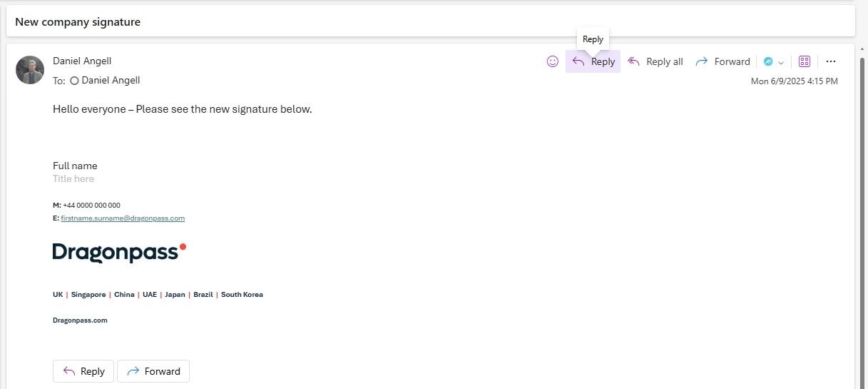Image resolution: width=868 pixels, height=389 pixels.
Task: Click Reply all in message toolbar
Action: coord(655,61)
